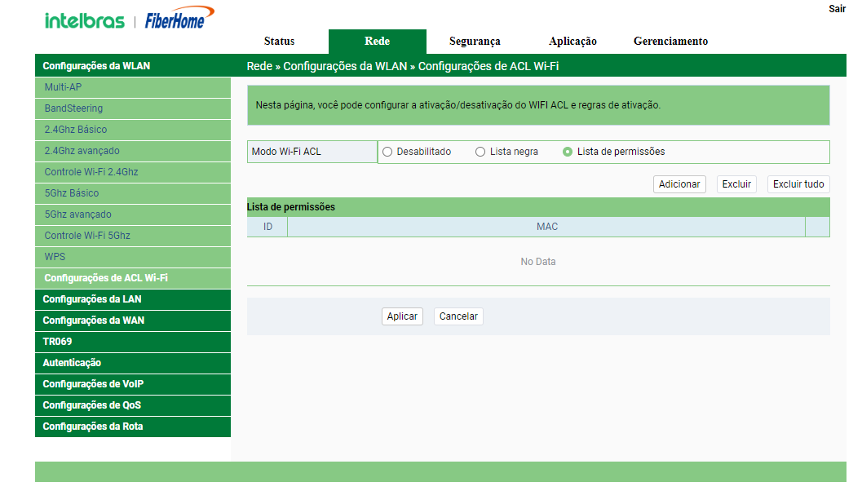This screenshot has height=504, width=862.
Task: Click the breadcrumb Rede » Configurações da WLAN
Action: coord(327,67)
